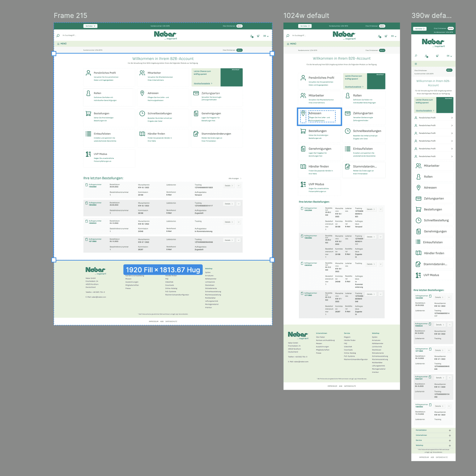Select the "390w defa..." frame label
Viewport: 476px width, 476px height.
coord(431,15)
